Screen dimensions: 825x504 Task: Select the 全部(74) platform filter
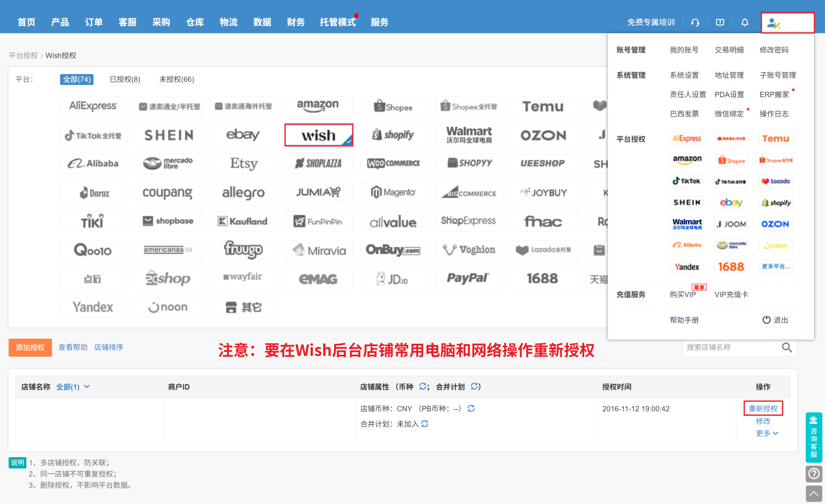pyautogui.click(x=77, y=79)
